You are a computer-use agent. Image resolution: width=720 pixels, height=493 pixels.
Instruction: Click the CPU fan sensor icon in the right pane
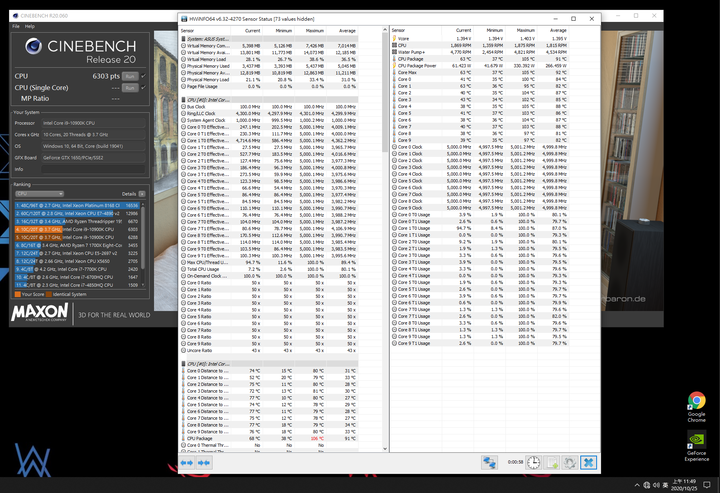(394, 45)
